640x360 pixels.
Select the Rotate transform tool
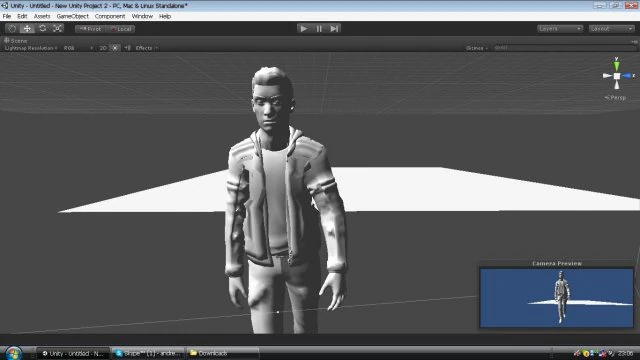click(x=42, y=29)
